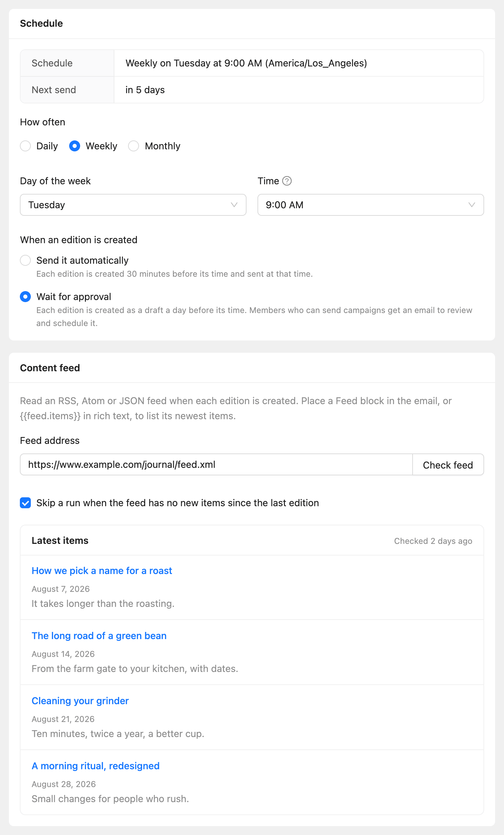Click 'Small changes for people who rush.' text
This screenshot has width=504, height=835.
(x=110, y=799)
